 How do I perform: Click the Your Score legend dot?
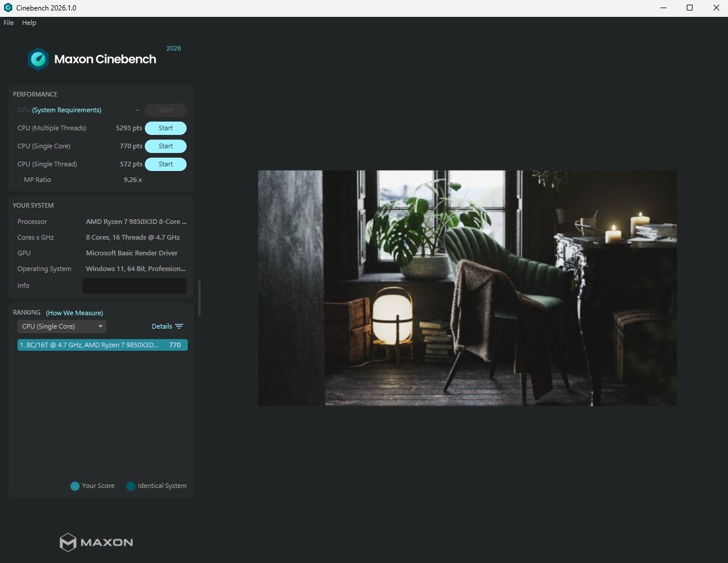coord(75,486)
